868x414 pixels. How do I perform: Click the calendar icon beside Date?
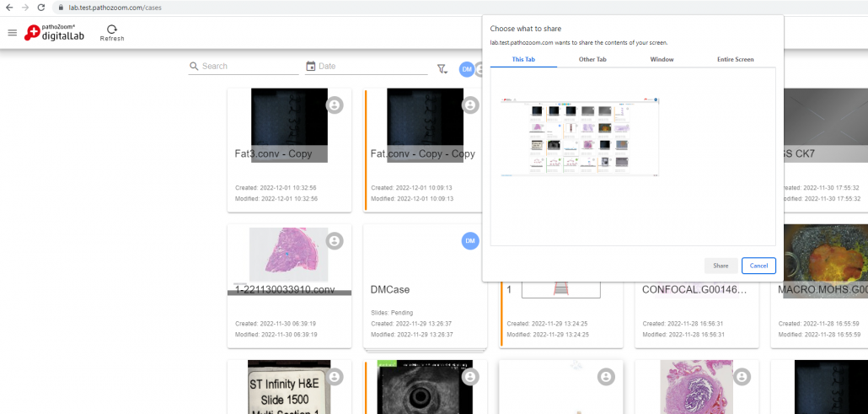coord(311,67)
